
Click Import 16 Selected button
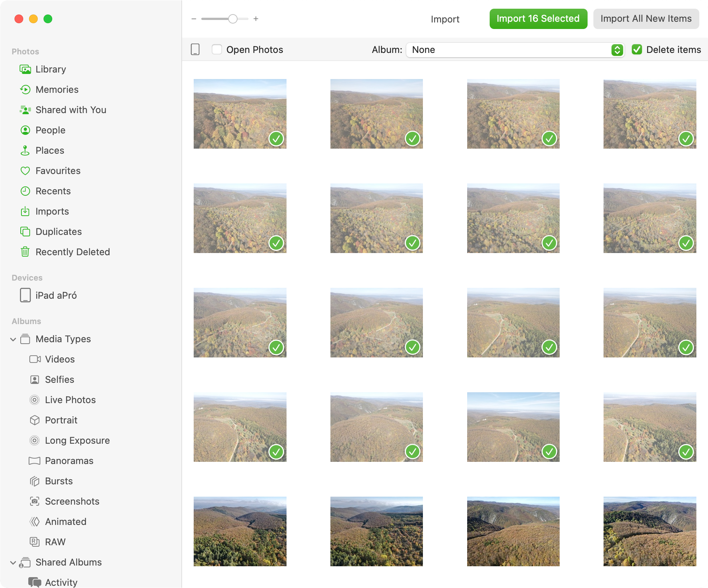(538, 19)
